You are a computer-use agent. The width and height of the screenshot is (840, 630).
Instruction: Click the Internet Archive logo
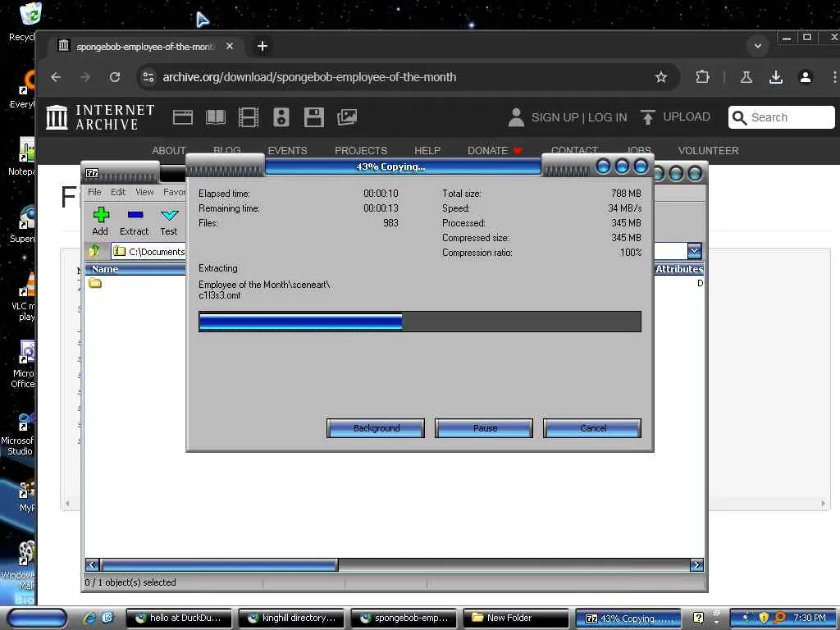(100, 117)
